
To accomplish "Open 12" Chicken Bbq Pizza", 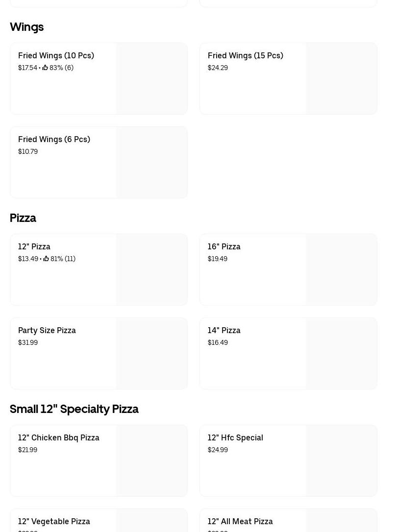I will click(x=59, y=437).
